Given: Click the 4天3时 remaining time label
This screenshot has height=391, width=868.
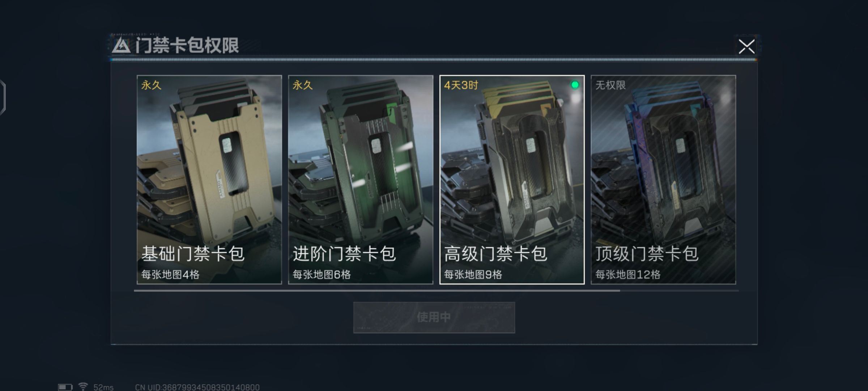Looking at the screenshot, I should (x=461, y=85).
